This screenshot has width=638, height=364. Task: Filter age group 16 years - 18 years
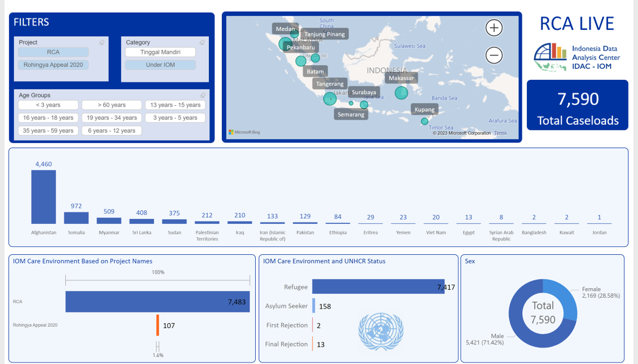pos(48,118)
